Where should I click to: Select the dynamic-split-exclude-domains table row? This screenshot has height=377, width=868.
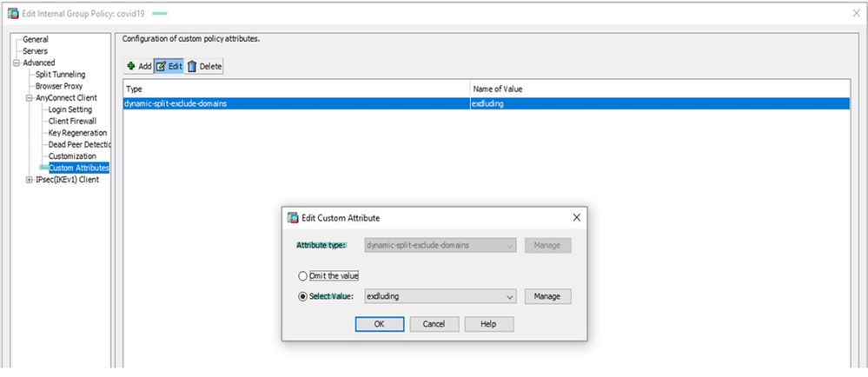[487, 103]
